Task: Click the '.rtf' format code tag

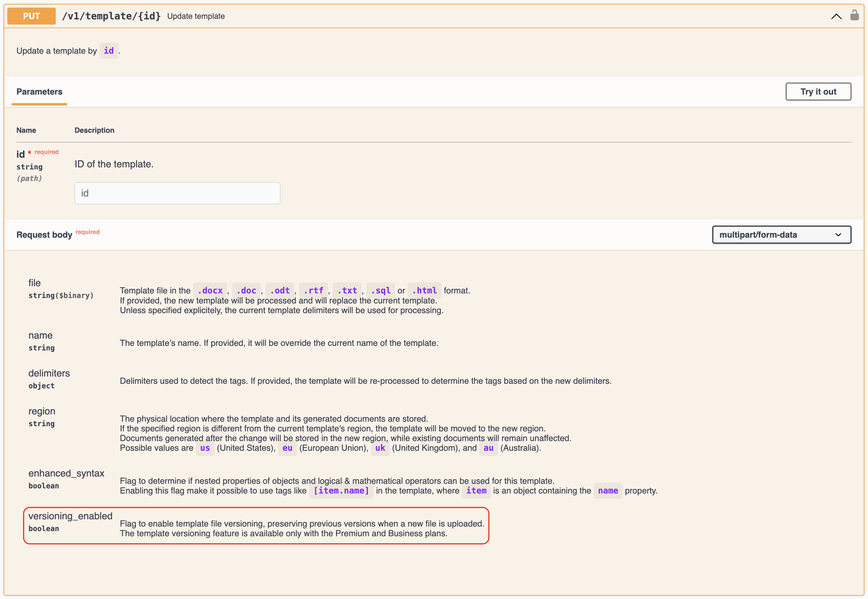Action: (314, 290)
